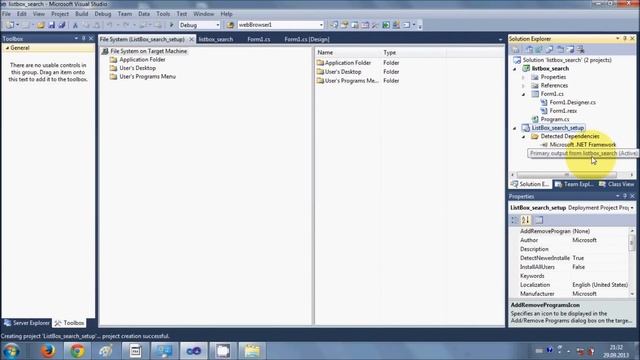Open the Build menu
This screenshot has height=360, width=640.
[82, 14]
